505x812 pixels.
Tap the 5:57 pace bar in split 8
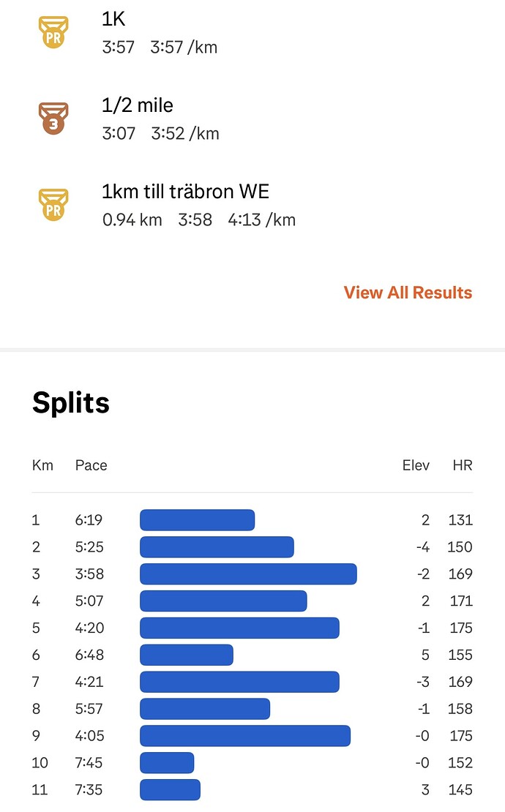(x=205, y=709)
